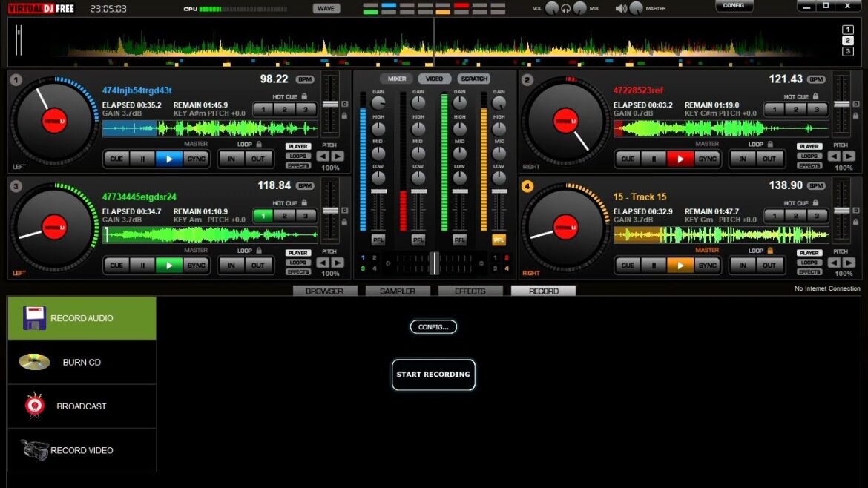
Task: Show waveform view number 3
Action: coord(848,51)
